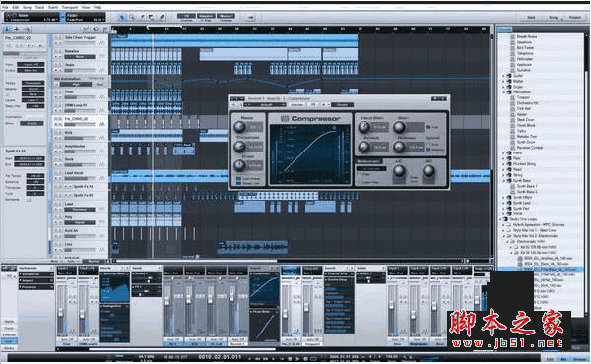Image resolution: width=591 pixels, height=364 pixels.
Task: Select the Eraser tool in toolbar
Action: tap(152, 17)
